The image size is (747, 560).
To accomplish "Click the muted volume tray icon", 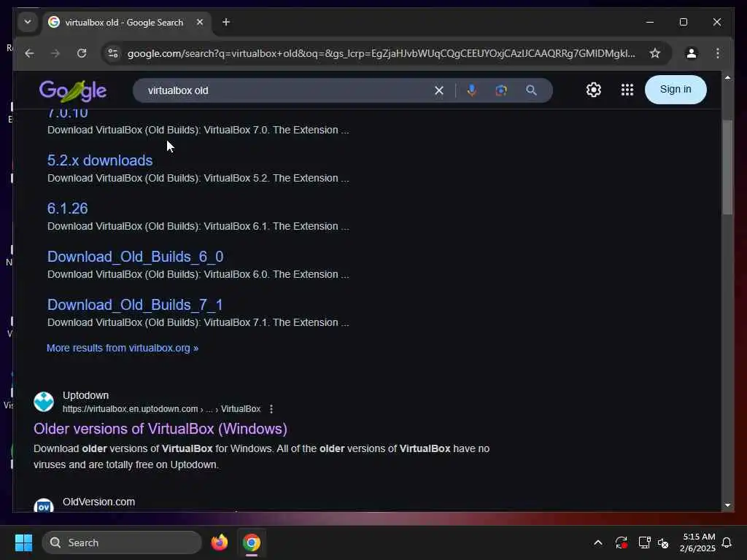I will (663, 542).
